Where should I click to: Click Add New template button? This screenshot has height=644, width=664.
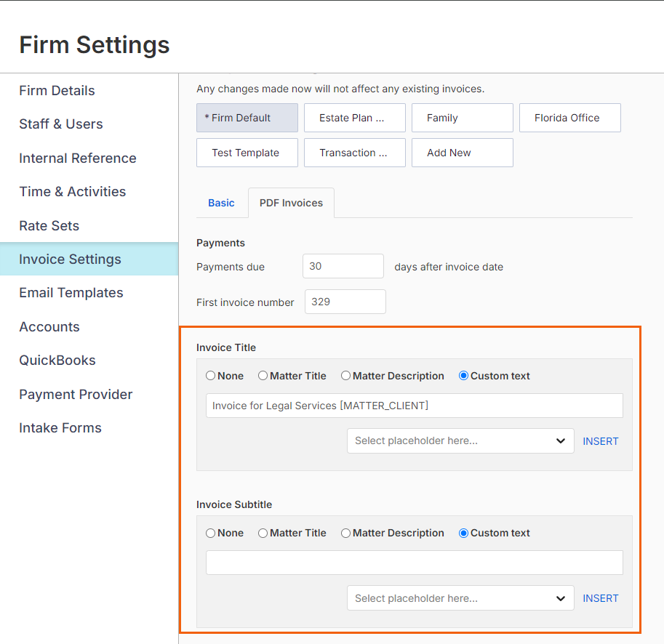pyautogui.click(x=463, y=153)
